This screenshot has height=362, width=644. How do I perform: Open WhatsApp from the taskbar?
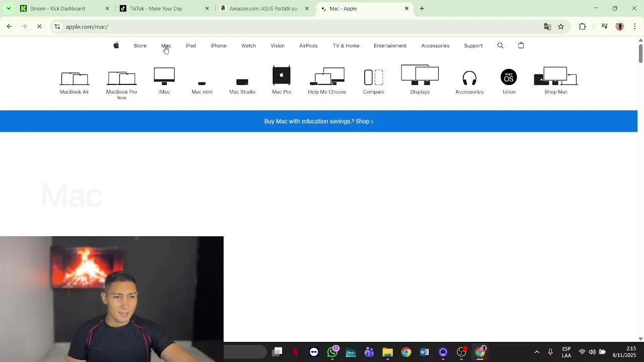(333, 352)
